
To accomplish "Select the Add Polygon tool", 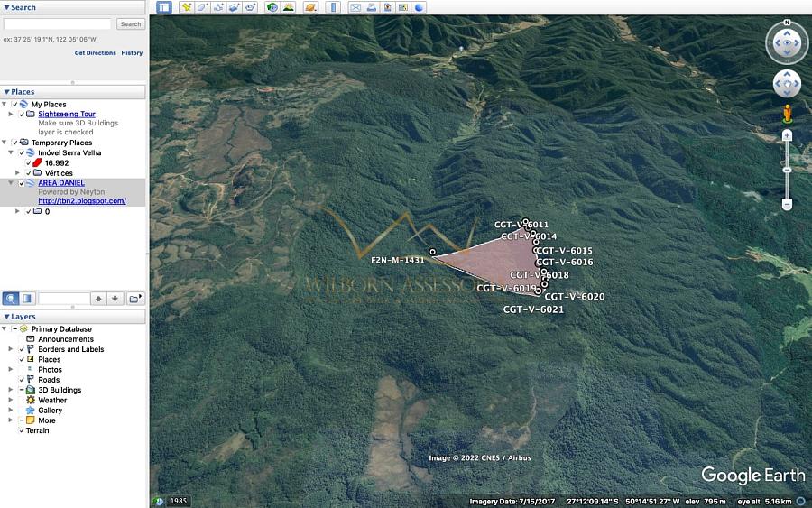I will (203, 7).
